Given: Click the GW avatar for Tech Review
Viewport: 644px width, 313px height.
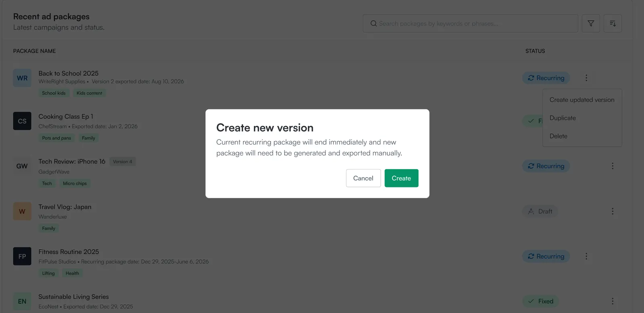Looking at the screenshot, I should point(22,166).
